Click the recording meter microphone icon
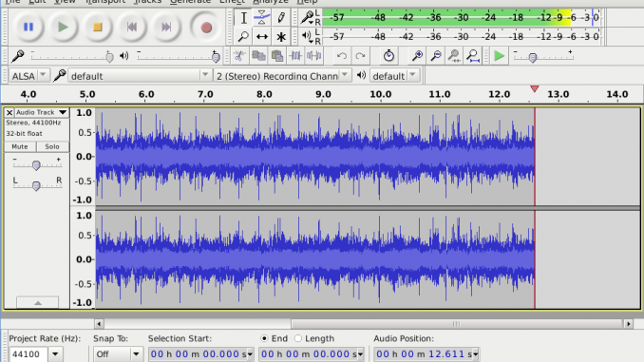 tap(307, 18)
